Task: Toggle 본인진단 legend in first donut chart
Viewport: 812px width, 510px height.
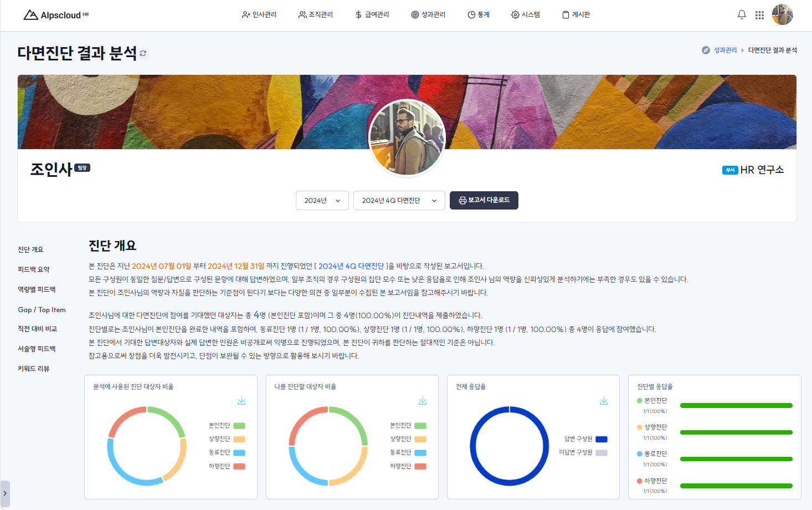Action: coord(227,426)
